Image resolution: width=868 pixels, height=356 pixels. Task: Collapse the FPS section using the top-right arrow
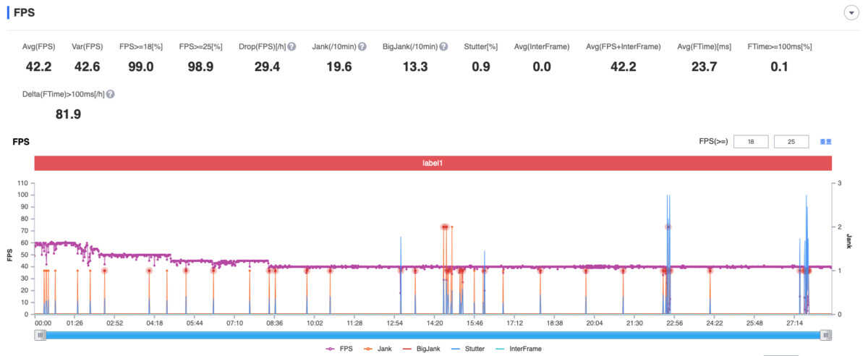[851, 14]
